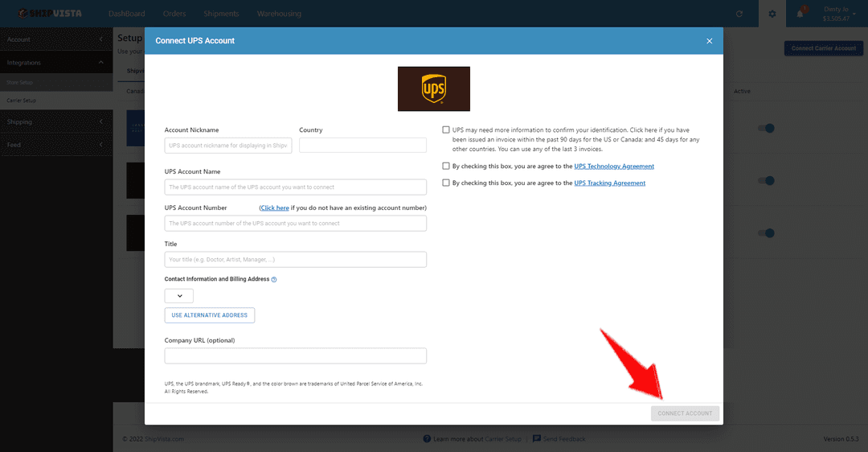The height and width of the screenshot is (452, 868).
Task: Open the Warehousing menu item
Action: pyautogui.click(x=279, y=14)
